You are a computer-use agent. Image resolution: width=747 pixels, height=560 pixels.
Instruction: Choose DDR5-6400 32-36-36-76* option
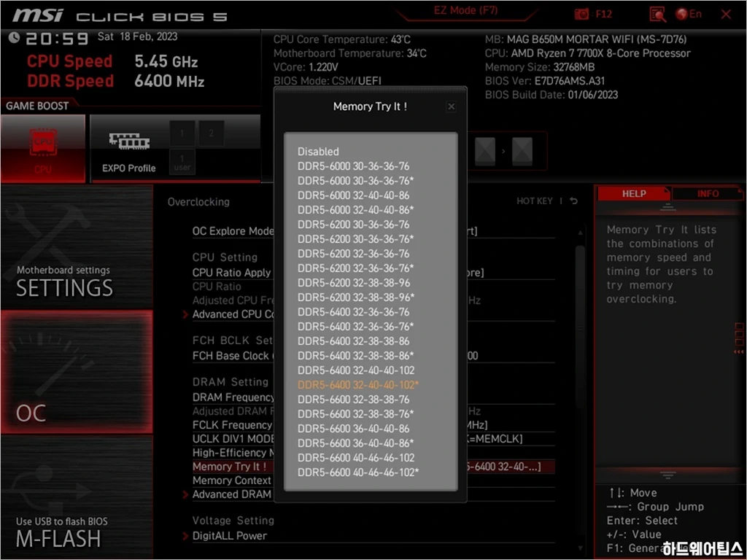[x=355, y=327]
